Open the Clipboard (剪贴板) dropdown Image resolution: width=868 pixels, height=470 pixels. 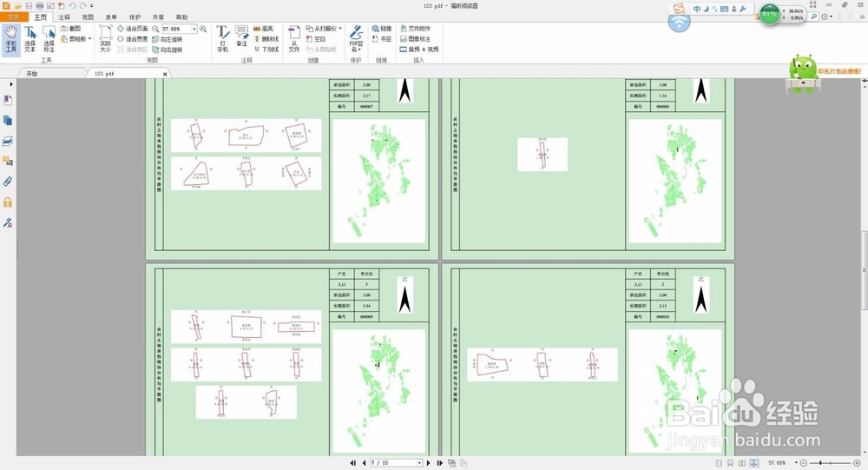coord(76,39)
